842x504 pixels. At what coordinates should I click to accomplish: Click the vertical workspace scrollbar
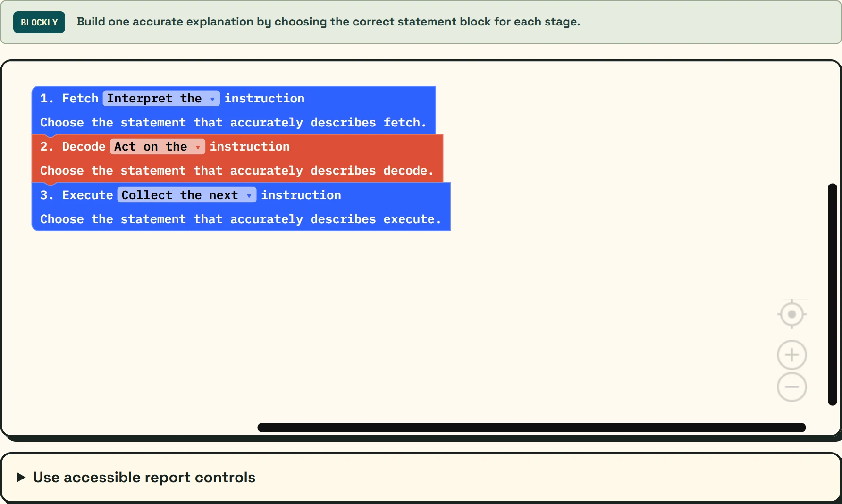(x=833, y=294)
